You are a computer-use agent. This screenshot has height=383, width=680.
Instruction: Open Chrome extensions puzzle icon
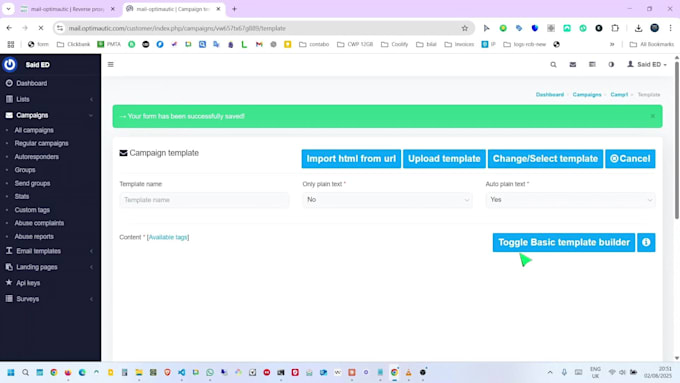[x=615, y=28]
